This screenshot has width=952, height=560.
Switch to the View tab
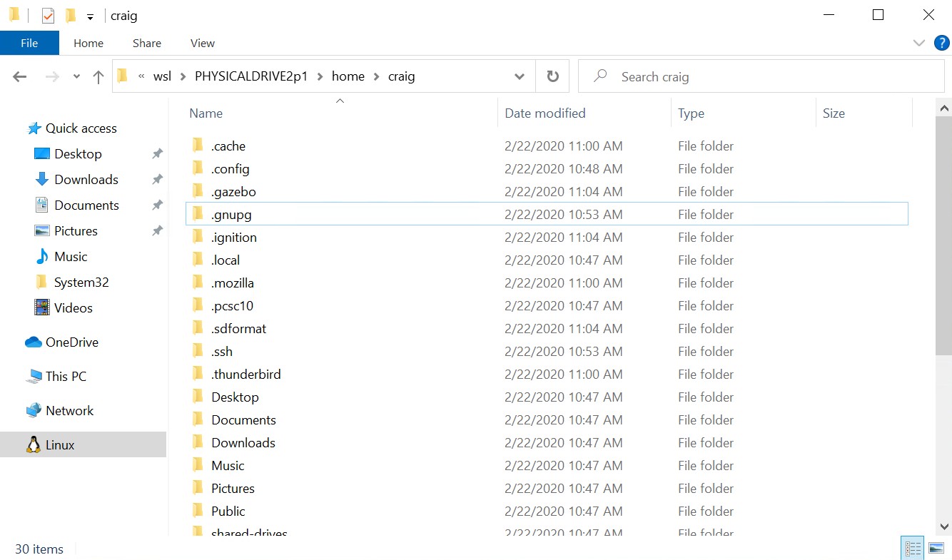203,43
